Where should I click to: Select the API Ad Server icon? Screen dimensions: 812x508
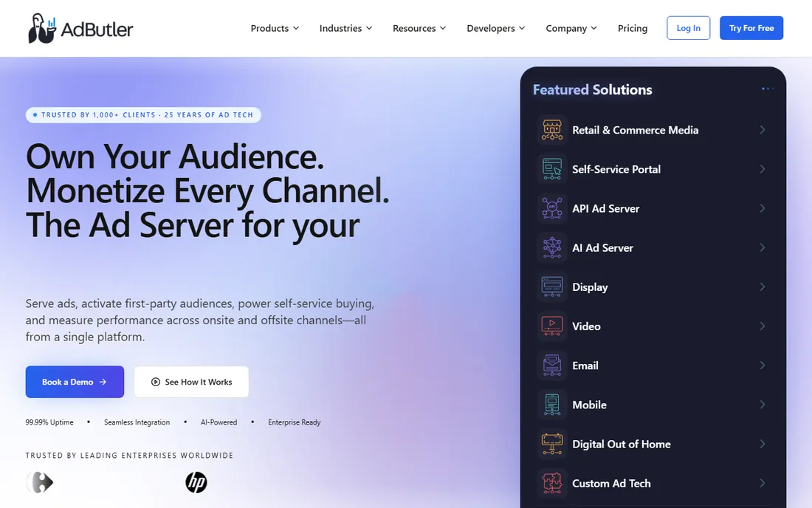click(x=552, y=209)
